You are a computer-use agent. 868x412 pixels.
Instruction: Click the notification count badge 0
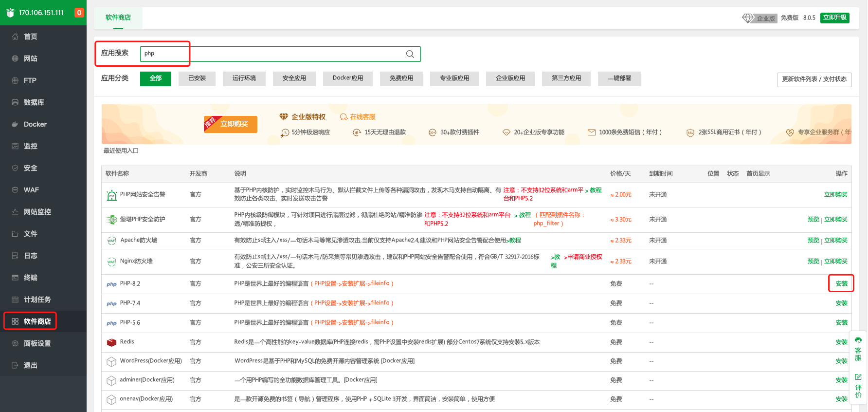tap(79, 13)
